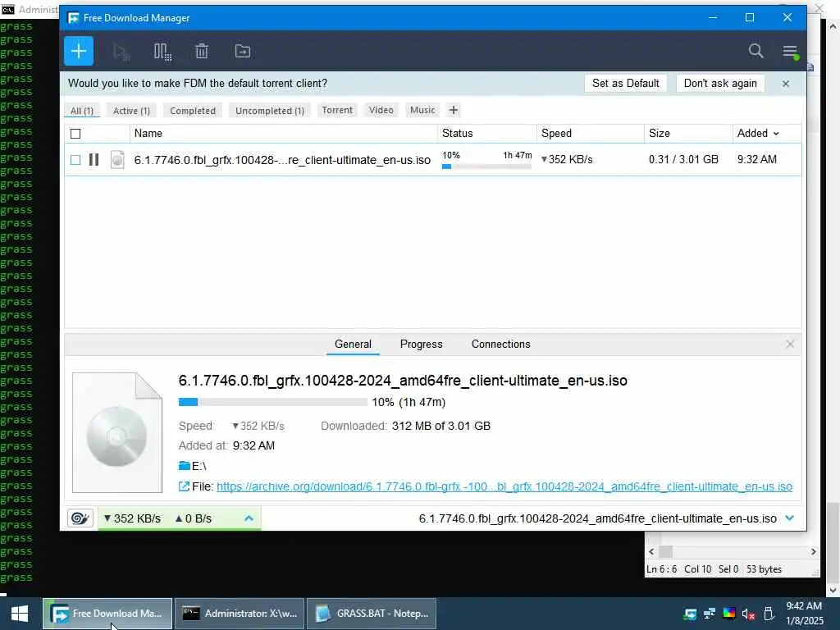The width and height of the screenshot is (840, 630).
Task: Sort by the Added column arrow
Action: tap(776, 134)
